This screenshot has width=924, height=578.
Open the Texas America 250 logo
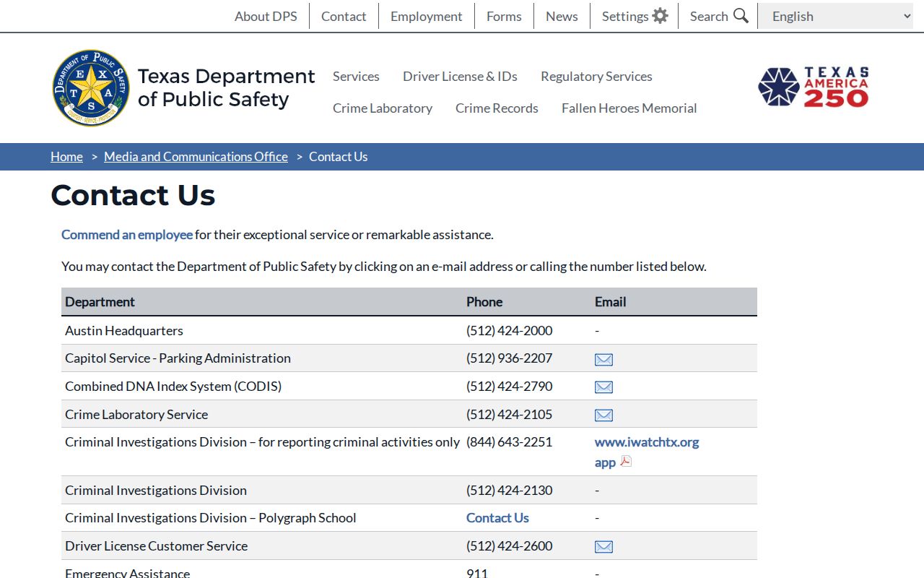[814, 87]
